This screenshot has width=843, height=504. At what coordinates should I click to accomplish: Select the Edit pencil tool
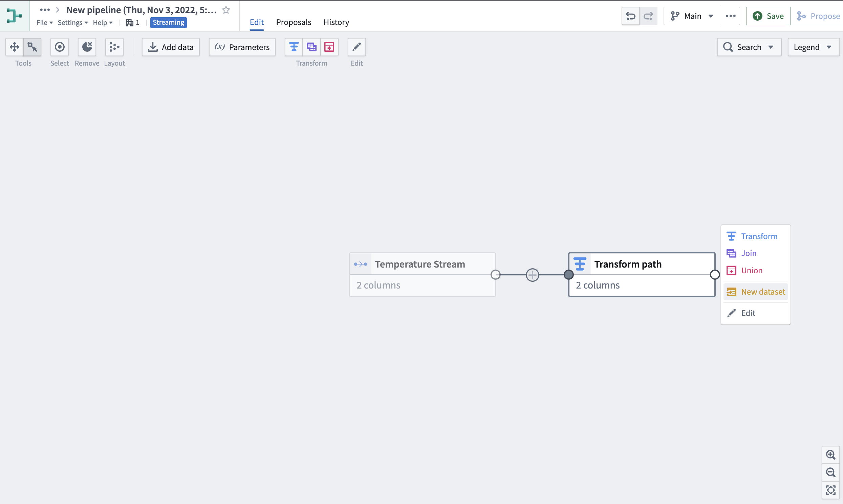tap(356, 47)
